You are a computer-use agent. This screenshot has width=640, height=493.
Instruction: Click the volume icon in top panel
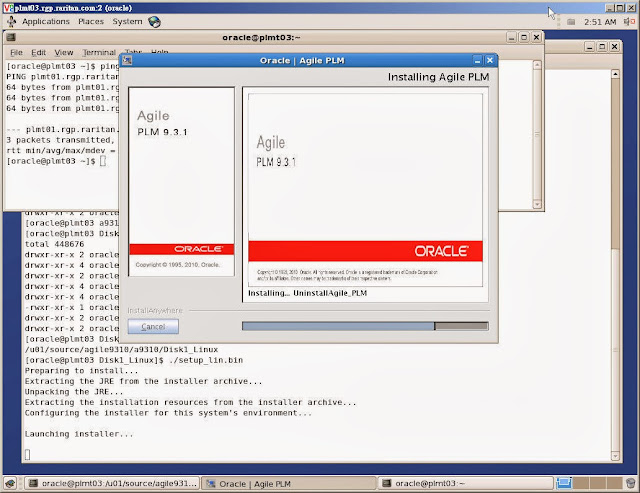click(629, 22)
